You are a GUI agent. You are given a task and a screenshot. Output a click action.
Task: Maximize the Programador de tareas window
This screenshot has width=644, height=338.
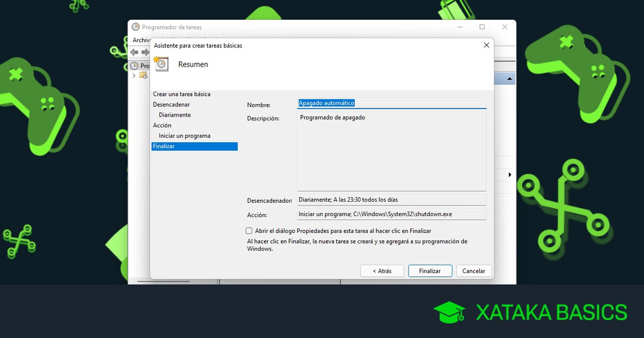point(482,27)
